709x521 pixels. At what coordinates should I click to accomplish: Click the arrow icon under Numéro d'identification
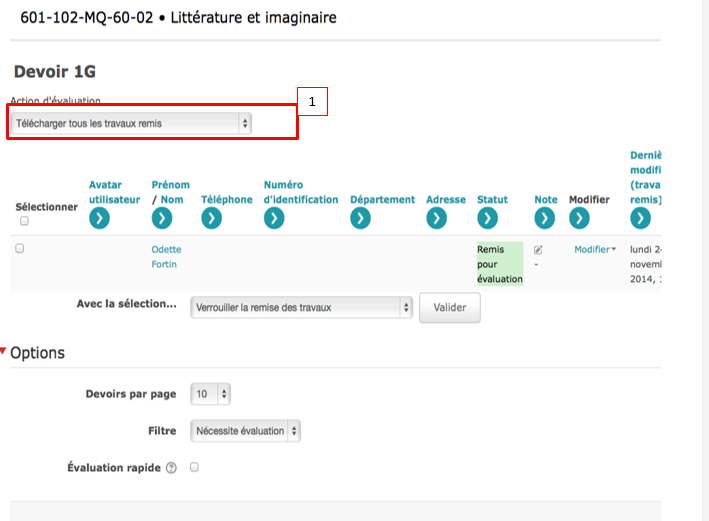pos(274,218)
